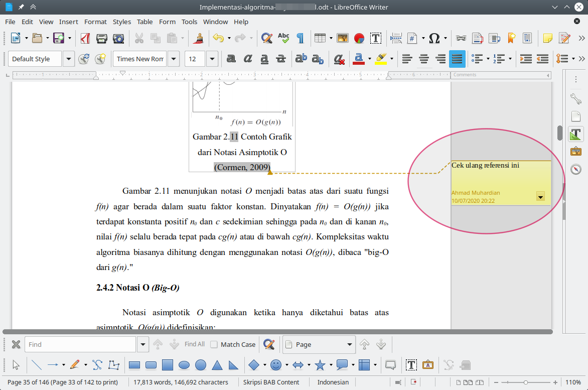This screenshot has height=390, width=588.
Task: Open the Tools menu
Action: (x=189, y=22)
